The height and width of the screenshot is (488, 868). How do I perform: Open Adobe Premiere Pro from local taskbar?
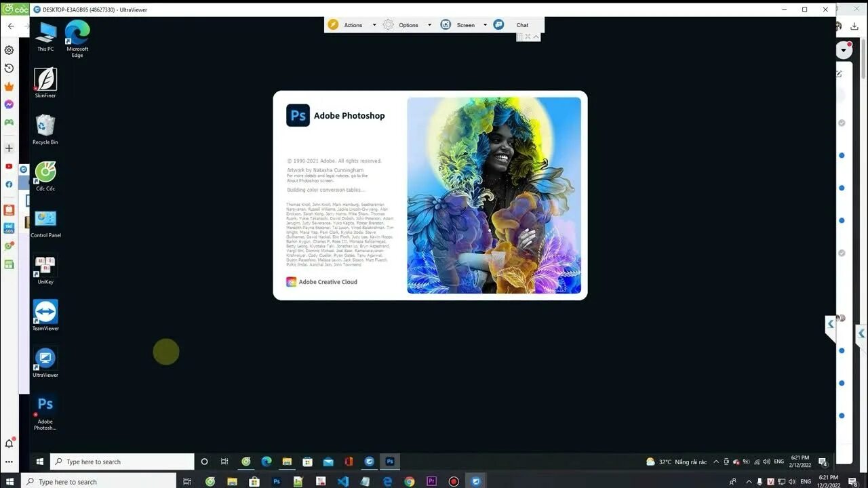(x=431, y=481)
